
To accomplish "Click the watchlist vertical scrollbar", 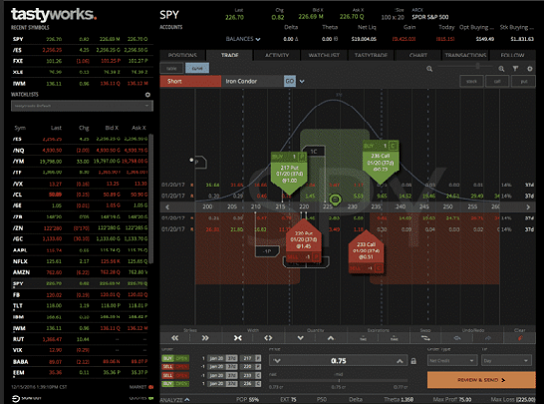I will click(151, 198).
